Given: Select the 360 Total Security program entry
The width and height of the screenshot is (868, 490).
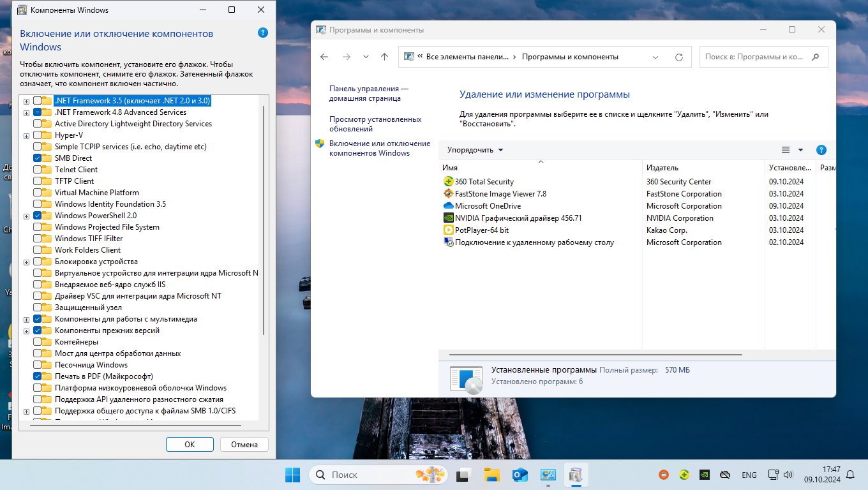Looking at the screenshot, I should click(x=484, y=182).
